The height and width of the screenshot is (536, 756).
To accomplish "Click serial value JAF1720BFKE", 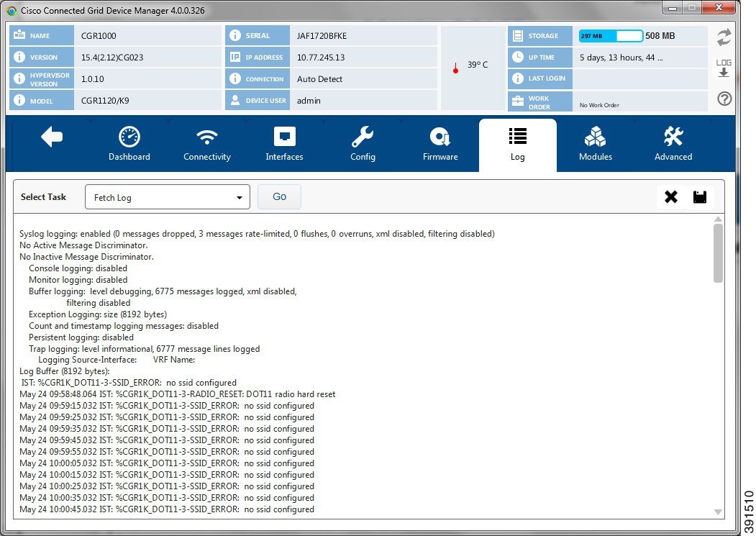I will (x=322, y=36).
